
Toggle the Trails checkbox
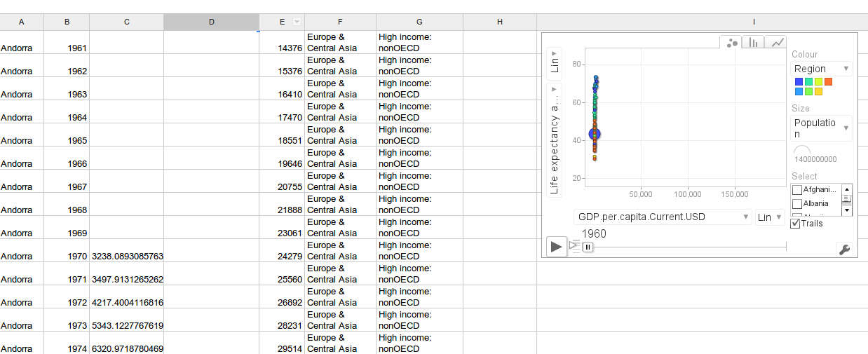[x=795, y=224]
